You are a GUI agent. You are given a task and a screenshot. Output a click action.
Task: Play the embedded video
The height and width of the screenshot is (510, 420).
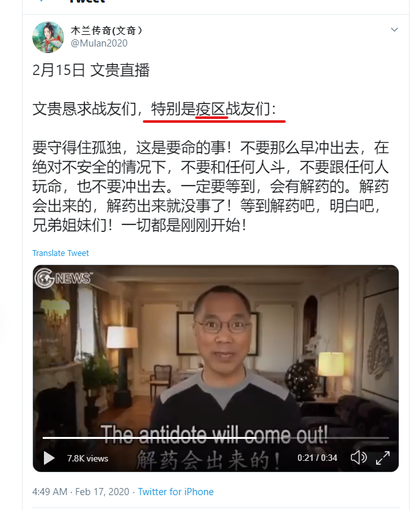49,458
